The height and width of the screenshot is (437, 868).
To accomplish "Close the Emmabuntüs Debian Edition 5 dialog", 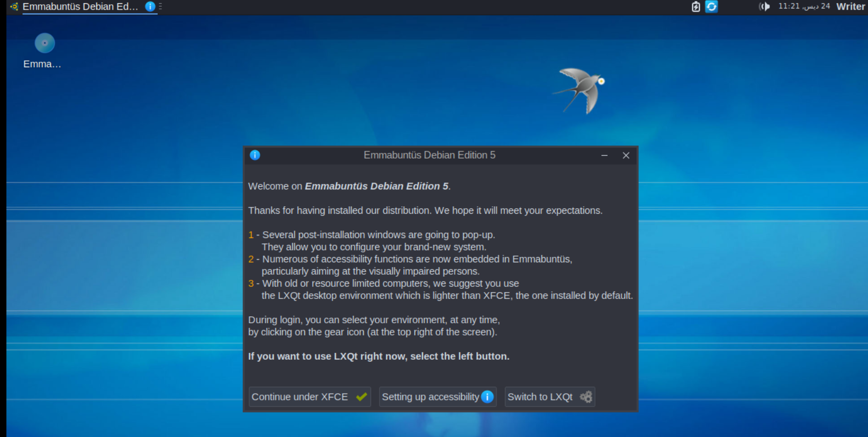I will pos(626,156).
